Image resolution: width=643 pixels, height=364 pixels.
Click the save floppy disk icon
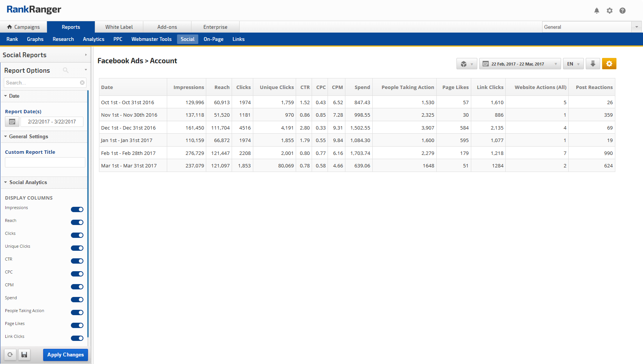(24, 355)
